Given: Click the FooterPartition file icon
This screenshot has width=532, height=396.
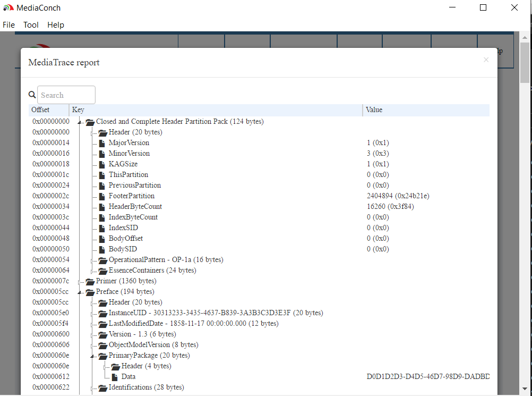Looking at the screenshot, I should click(x=102, y=196).
